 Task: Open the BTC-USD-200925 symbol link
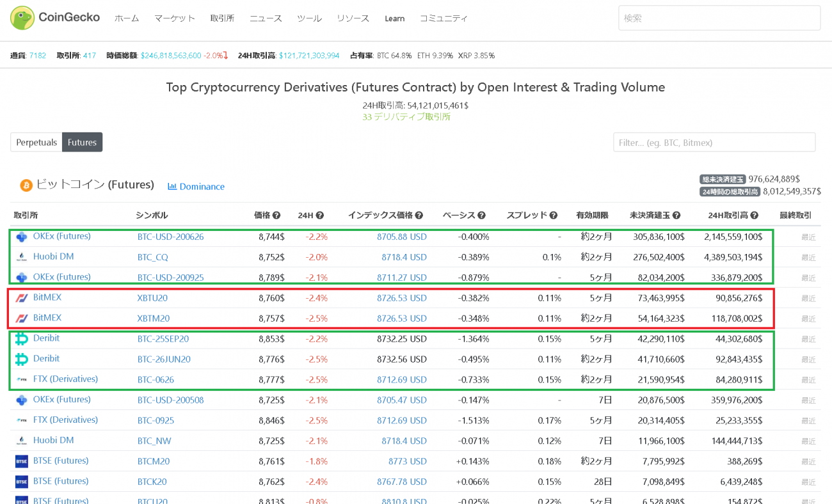pyautogui.click(x=171, y=278)
